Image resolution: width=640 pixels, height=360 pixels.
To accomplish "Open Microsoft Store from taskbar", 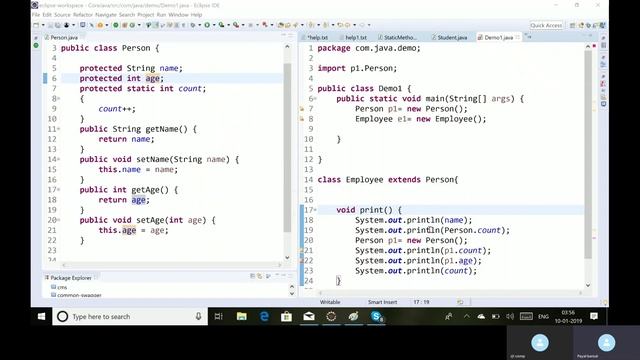I will click(x=287, y=316).
